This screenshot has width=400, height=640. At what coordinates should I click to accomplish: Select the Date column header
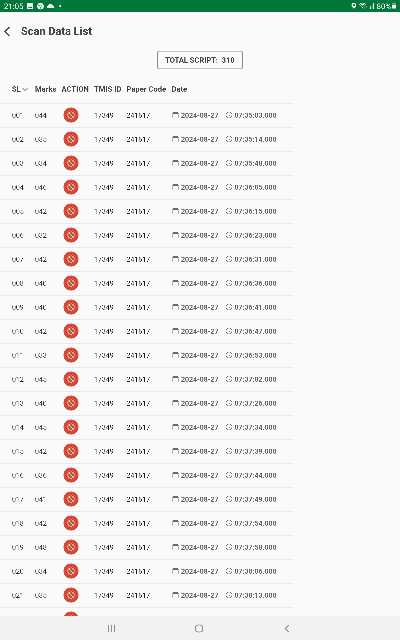pyautogui.click(x=179, y=89)
